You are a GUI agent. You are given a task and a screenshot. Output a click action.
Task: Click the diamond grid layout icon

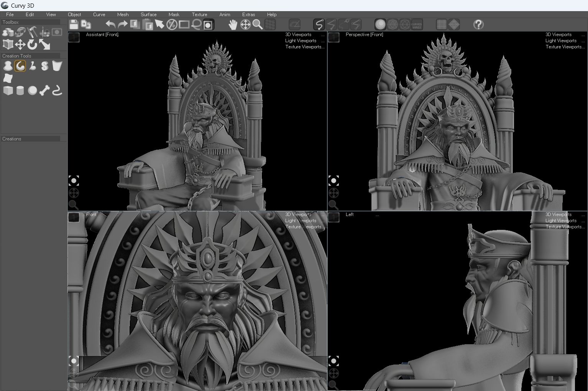(454, 25)
